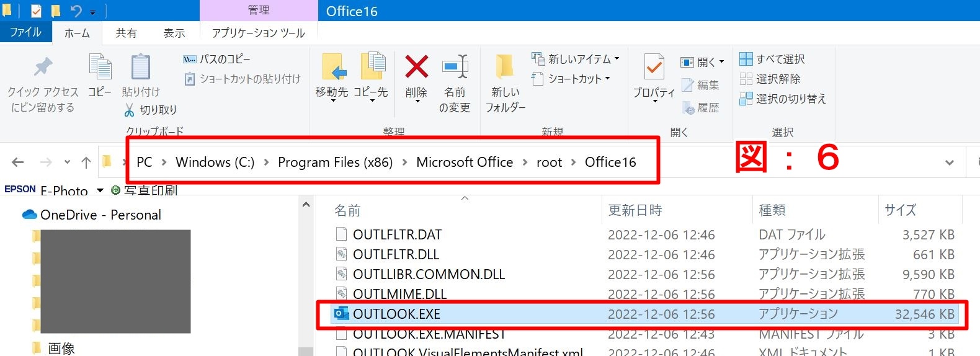Open アプリケーション ツール tab
Screen dimensions: 980x356
click(259, 33)
